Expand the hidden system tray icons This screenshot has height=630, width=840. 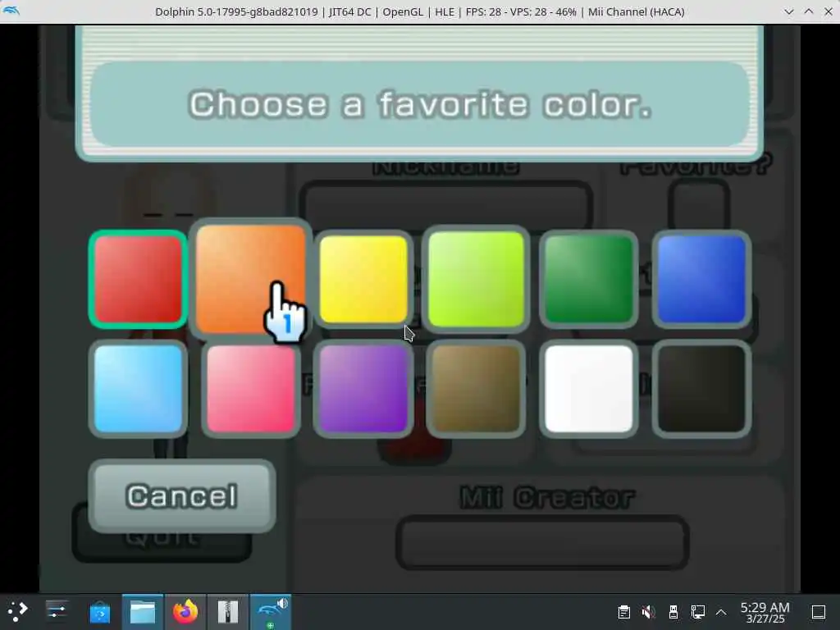pyautogui.click(x=721, y=612)
